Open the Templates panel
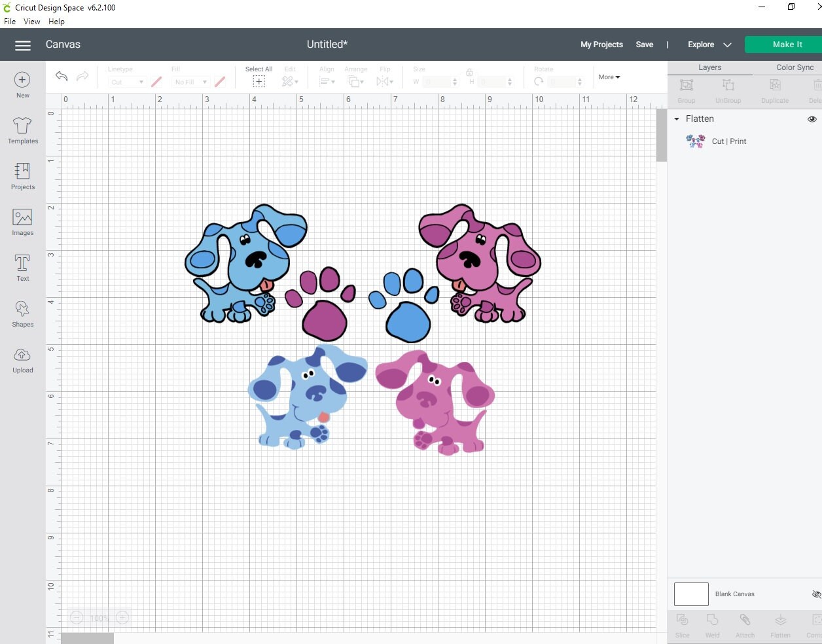 click(x=23, y=130)
